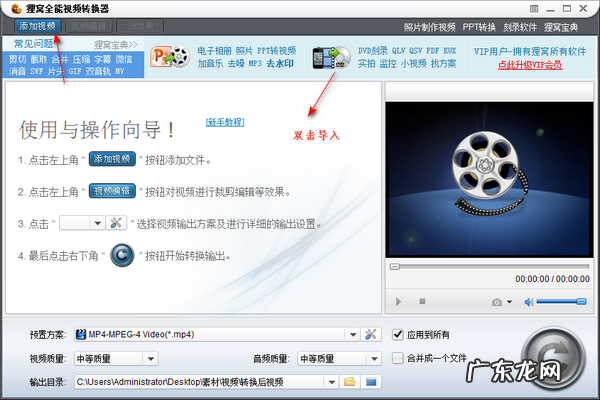
Task: Enable the 合并成一个文件 checkbox
Action: 398,358
